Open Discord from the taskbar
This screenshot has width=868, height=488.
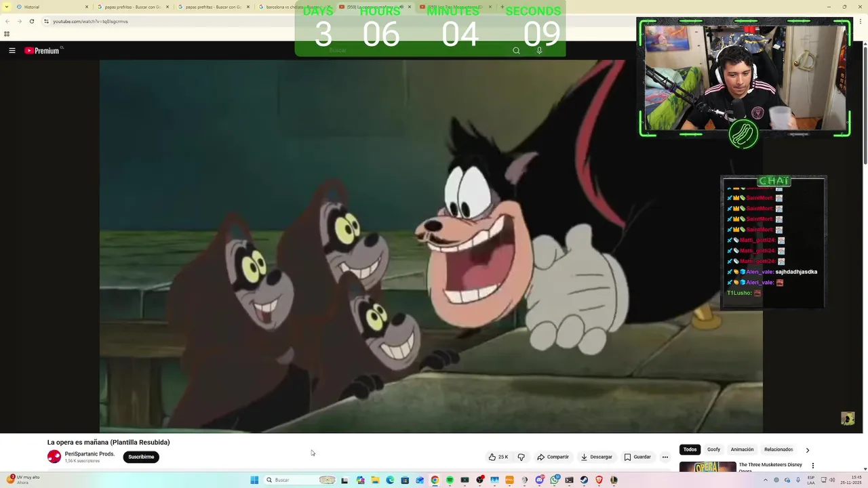click(x=540, y=480)
